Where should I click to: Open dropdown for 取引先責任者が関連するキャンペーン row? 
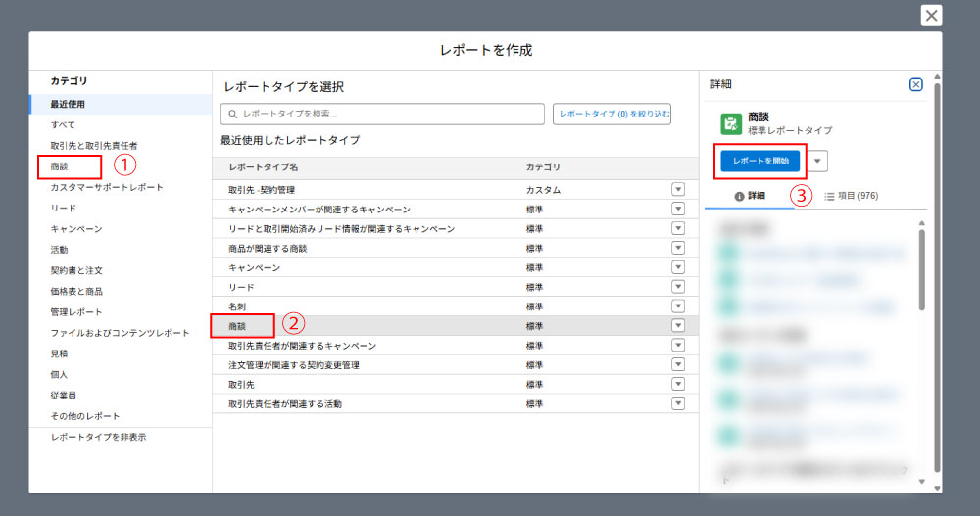pyautogui.click(x=678, y=345)
